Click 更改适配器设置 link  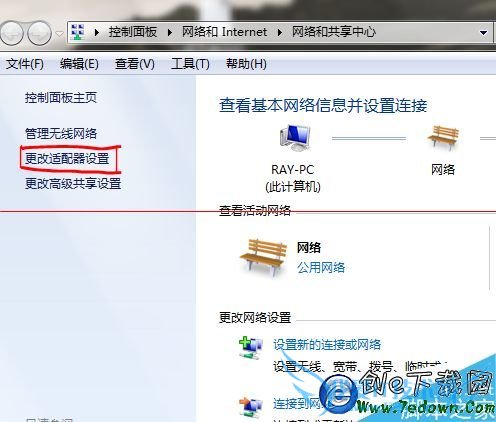pos(67,159)
